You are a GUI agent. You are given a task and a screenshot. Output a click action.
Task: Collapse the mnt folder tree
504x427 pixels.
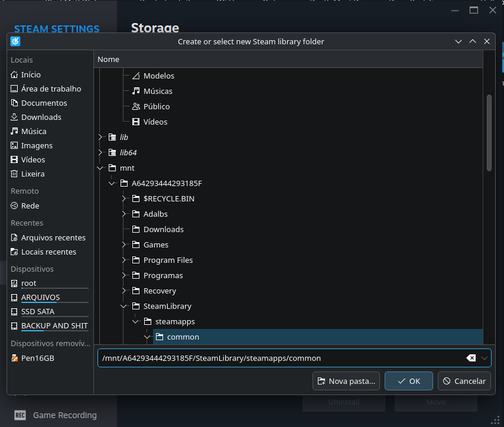coord(100,168)
